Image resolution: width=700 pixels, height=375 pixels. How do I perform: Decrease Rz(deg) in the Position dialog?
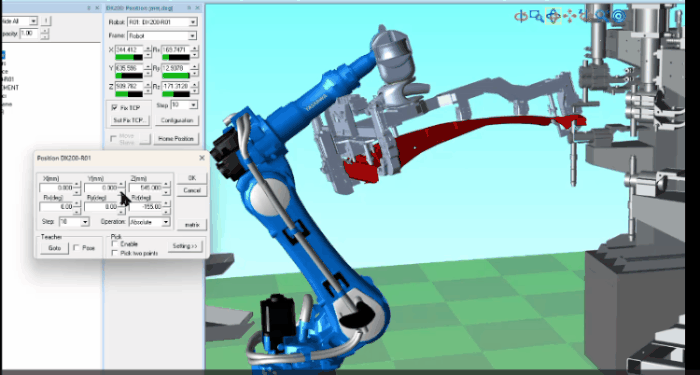tap(166, 212)
